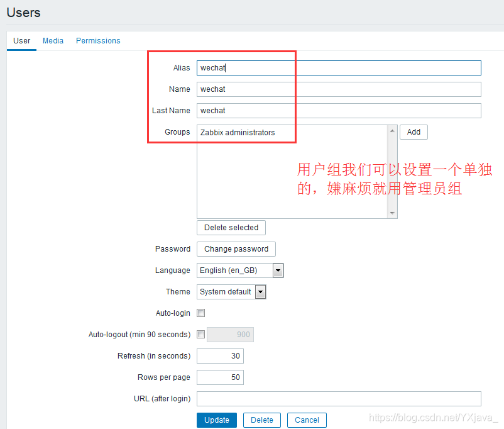Image resolution: width=504 pixels, height=429 pixels.
Task: Click the Alias input field
Action: click(x=339, y=68)
